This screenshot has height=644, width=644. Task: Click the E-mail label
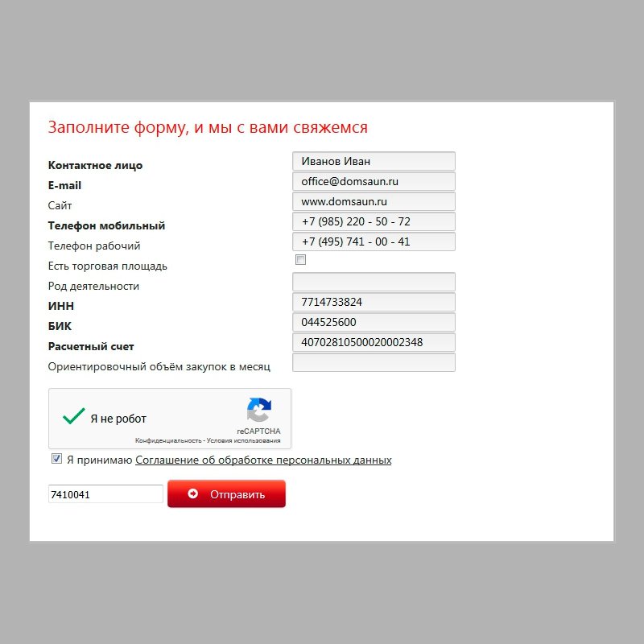[x=64, y=185]
